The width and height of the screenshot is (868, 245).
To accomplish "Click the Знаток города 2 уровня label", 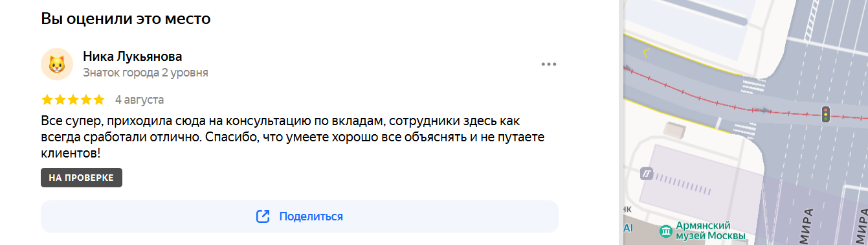I will point(146,73).
